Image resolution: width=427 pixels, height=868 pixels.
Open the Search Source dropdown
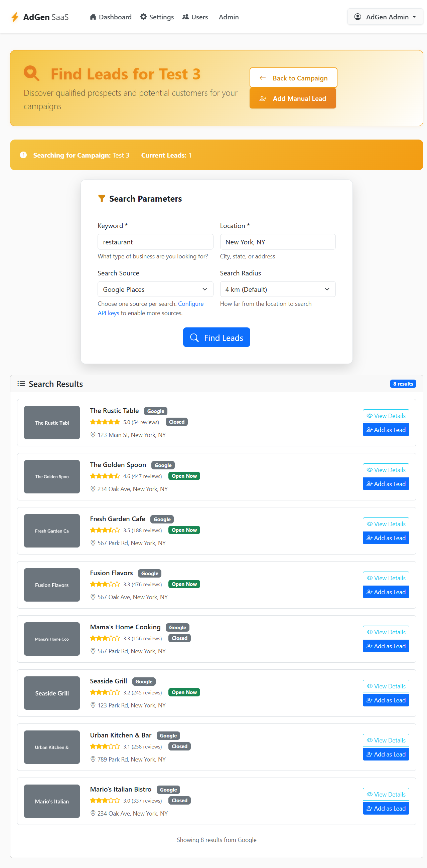point(155,289)
